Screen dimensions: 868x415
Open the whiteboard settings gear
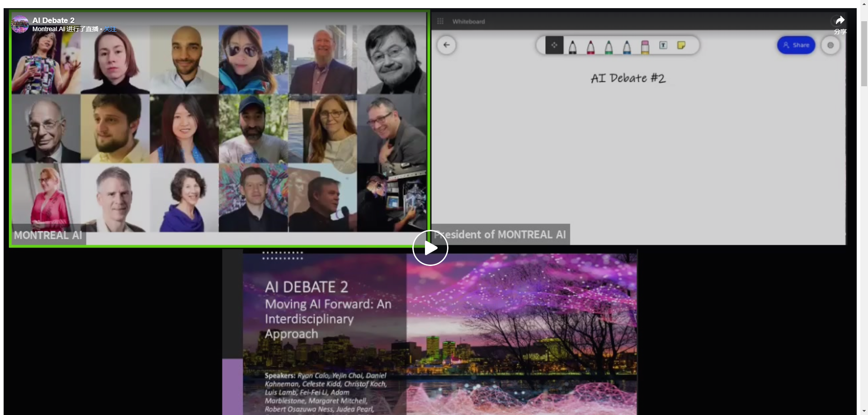[x=830, y=45]
